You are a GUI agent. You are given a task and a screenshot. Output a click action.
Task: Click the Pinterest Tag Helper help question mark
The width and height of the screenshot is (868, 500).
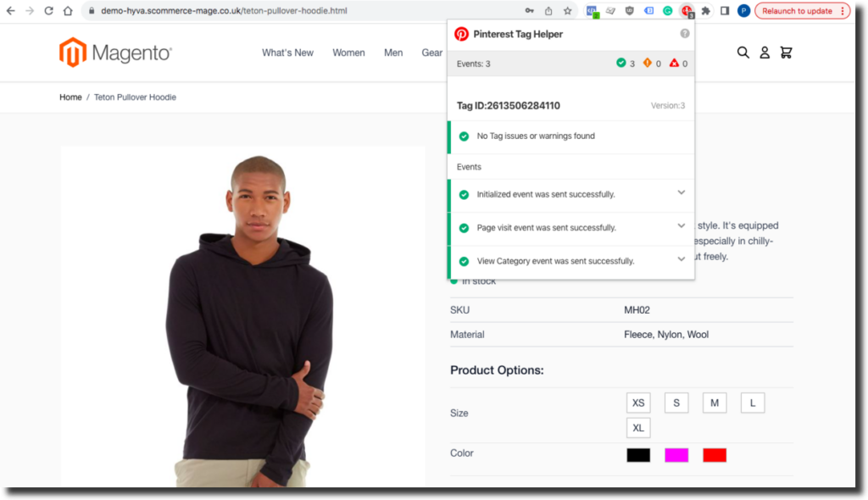[x=685, y=33]
